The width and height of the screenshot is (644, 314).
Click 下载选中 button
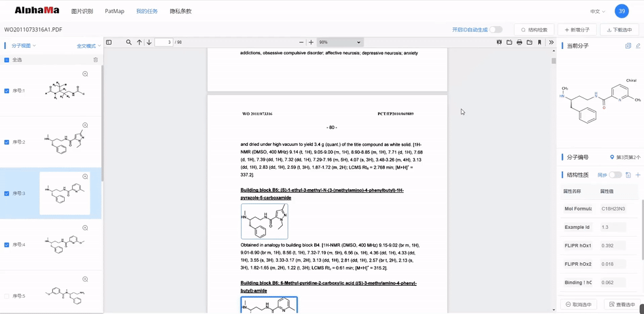click(x=620, y=29)
